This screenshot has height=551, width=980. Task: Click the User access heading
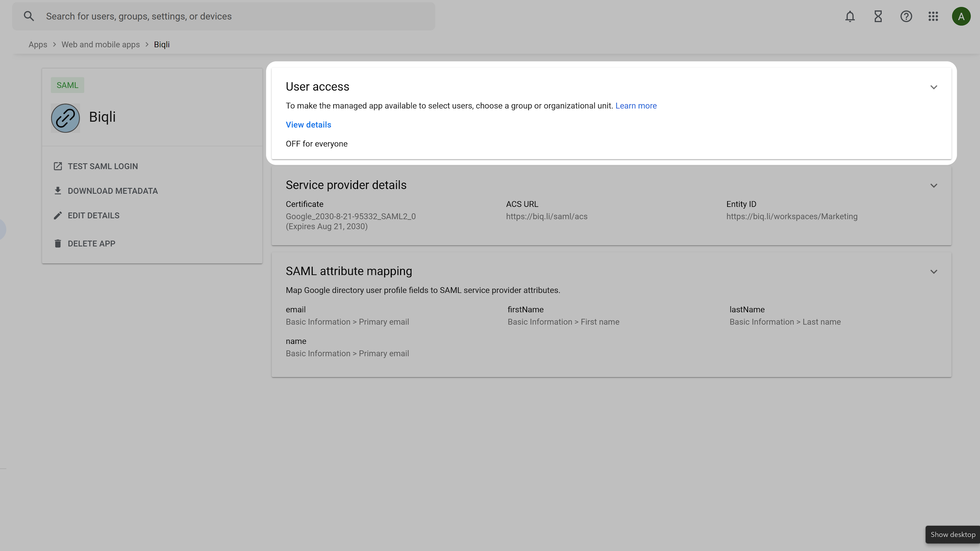[317, 87]
